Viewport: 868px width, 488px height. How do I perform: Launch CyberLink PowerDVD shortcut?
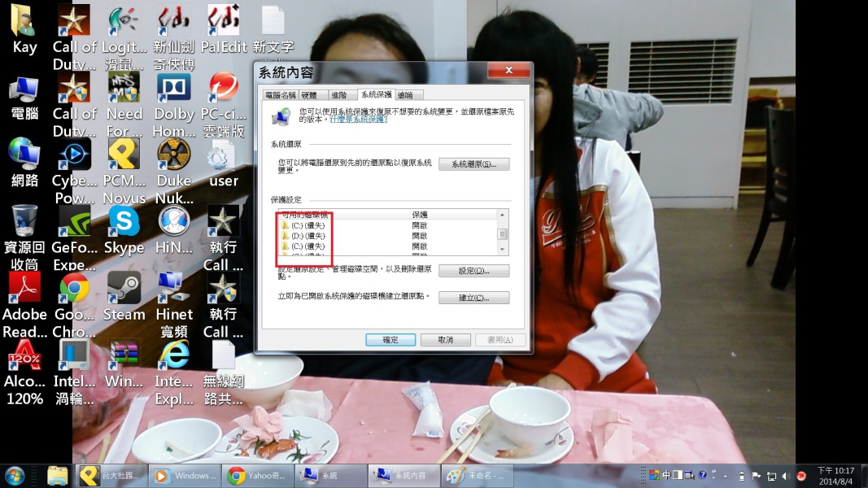click(74, 172)
